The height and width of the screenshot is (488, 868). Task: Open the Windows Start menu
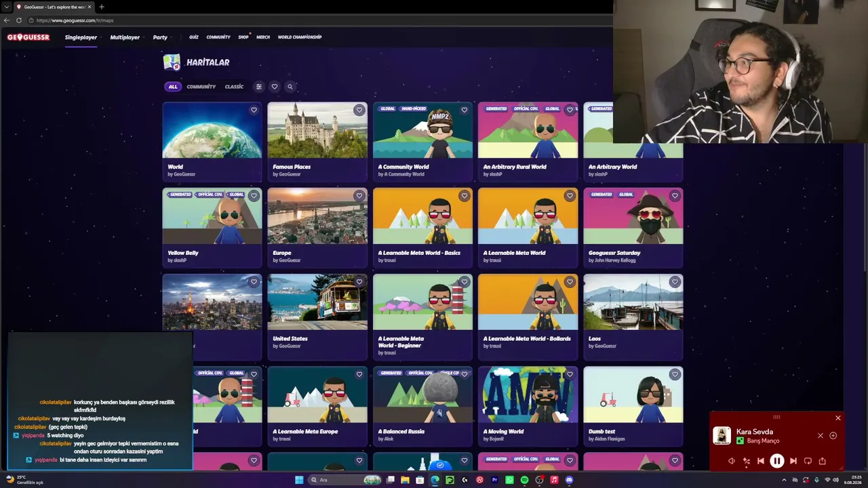click(299, 480)
